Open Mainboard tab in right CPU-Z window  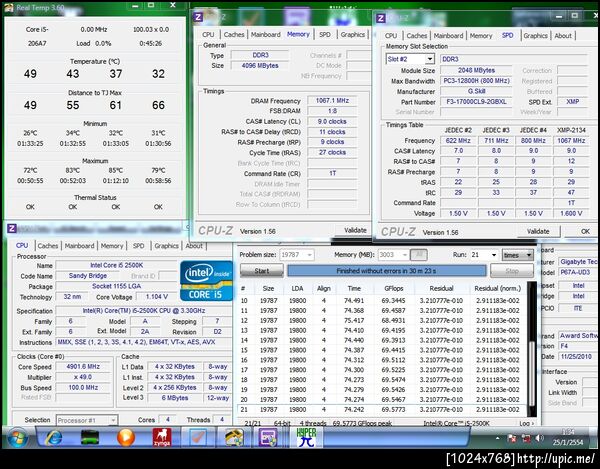point(448,36)
